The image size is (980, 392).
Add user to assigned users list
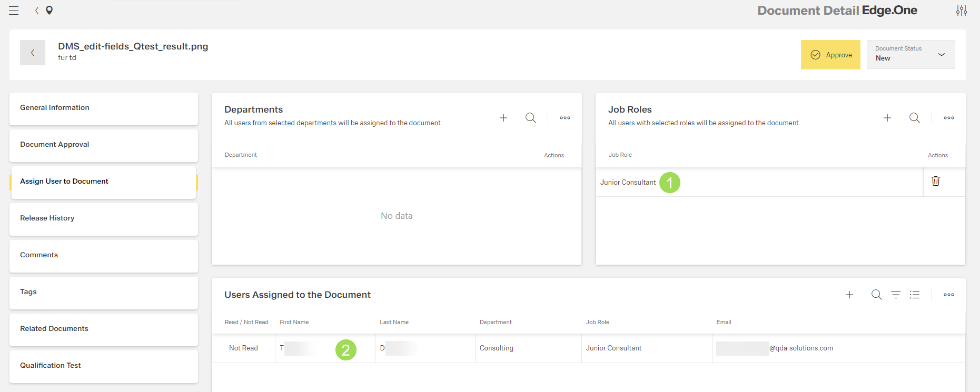(x=849, y=295)
